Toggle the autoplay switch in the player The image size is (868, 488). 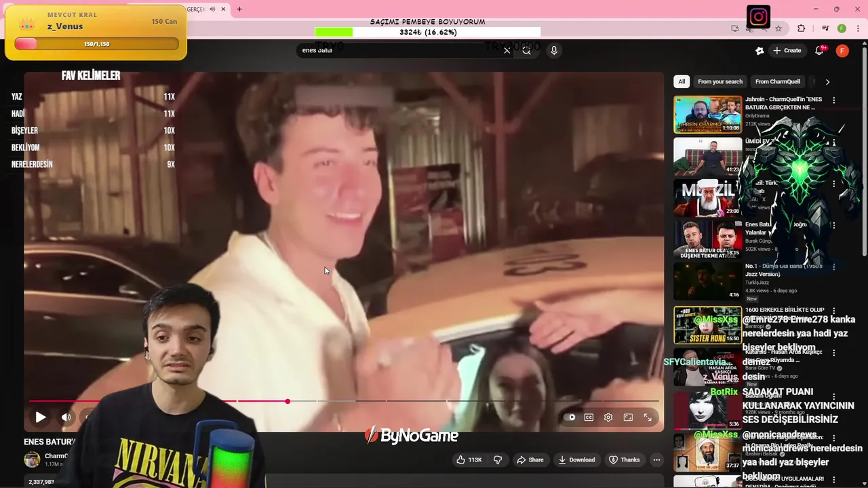pos(571,418)
